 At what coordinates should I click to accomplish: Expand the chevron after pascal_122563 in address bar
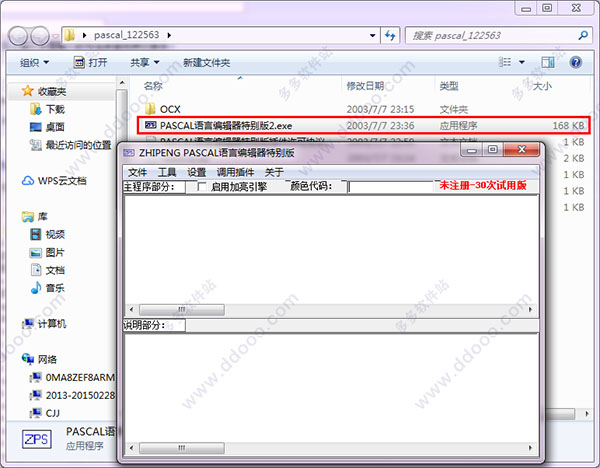pyautogui.click(x=169, y=35)
